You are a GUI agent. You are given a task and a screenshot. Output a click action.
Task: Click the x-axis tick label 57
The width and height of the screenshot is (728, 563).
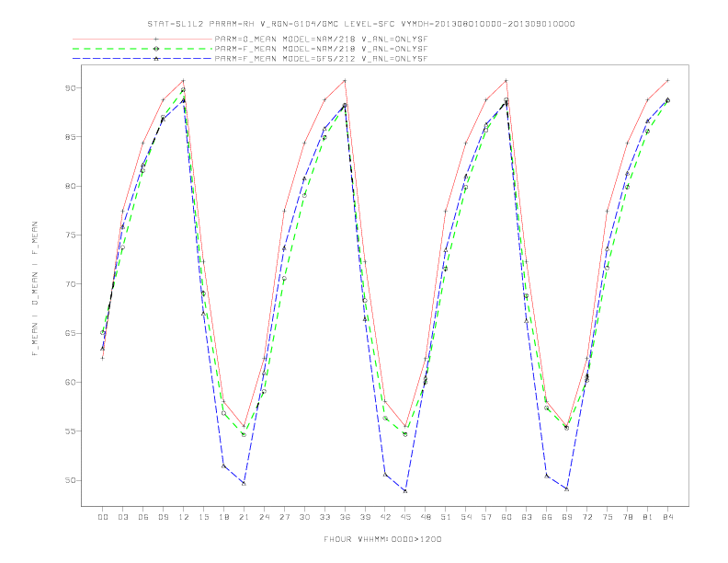coord(486,517)
